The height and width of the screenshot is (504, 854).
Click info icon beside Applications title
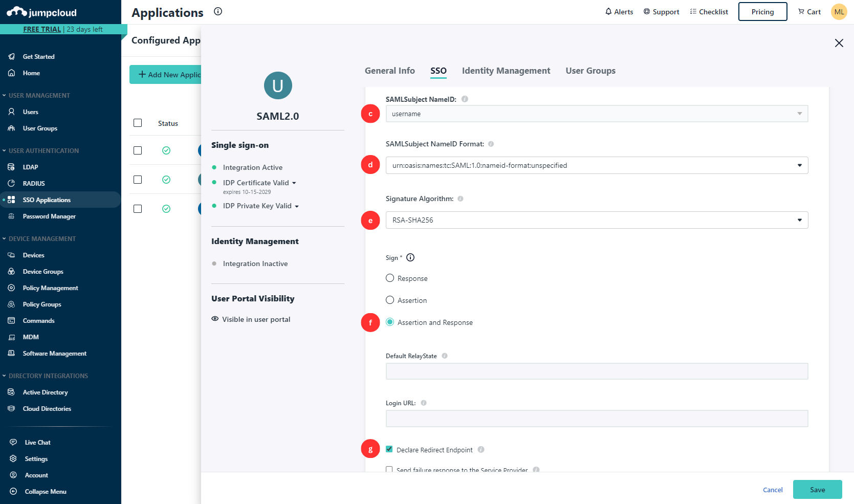[218, 12]
